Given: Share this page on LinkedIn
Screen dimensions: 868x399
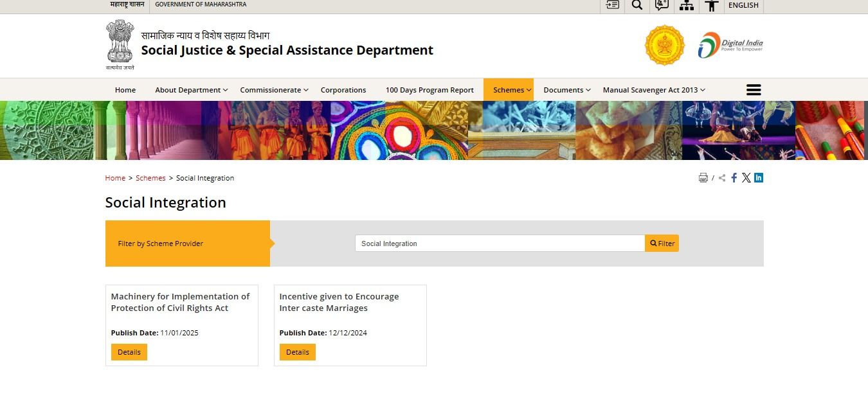Looking at the screenshot, I should pyautogui.click(x=759, y=178).
